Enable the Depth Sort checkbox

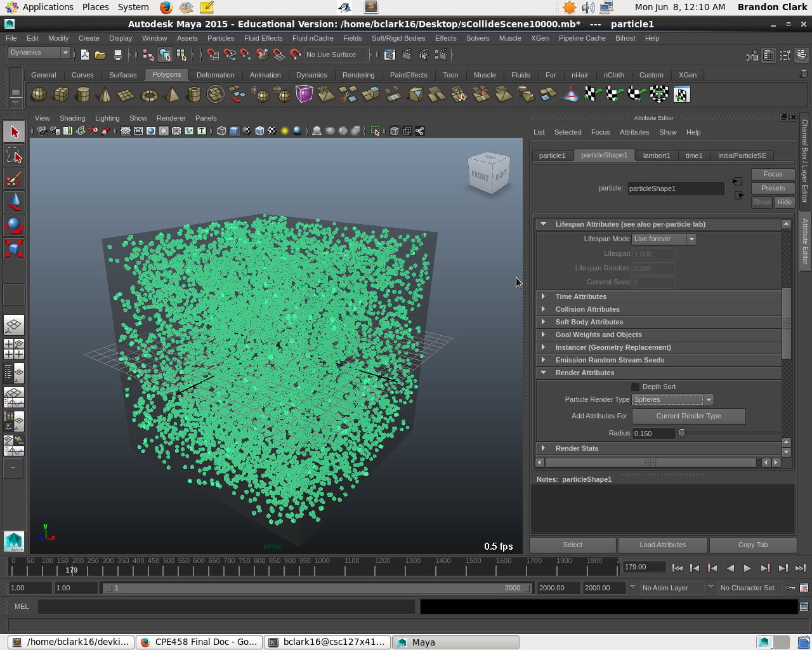coord(635,387)
